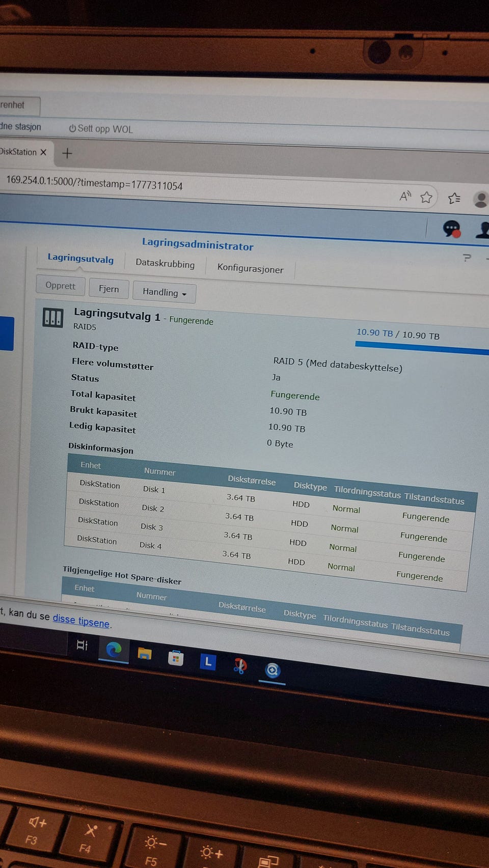Viewport: 489px width, 868px height.
Task: Click the Fjern button
Action: click(x=108, y=289)
